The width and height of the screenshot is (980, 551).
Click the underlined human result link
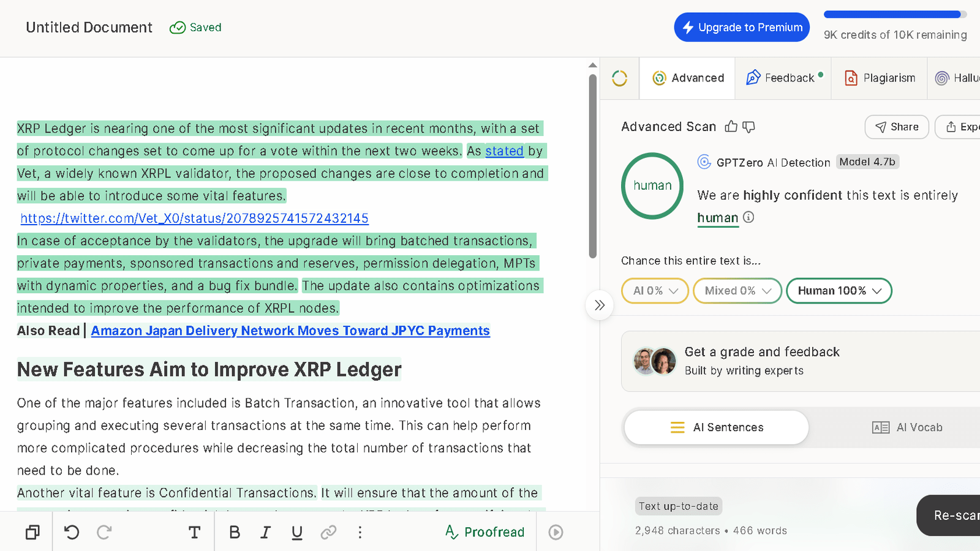pos(718,218)
